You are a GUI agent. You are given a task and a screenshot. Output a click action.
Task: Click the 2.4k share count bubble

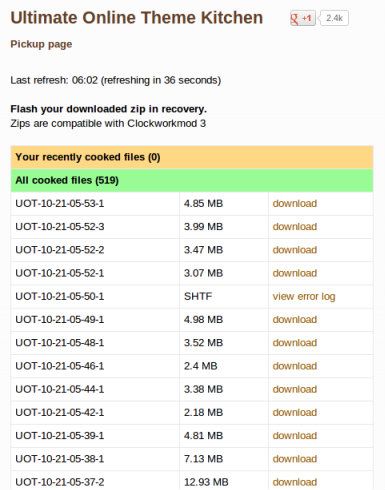(334, 18)
